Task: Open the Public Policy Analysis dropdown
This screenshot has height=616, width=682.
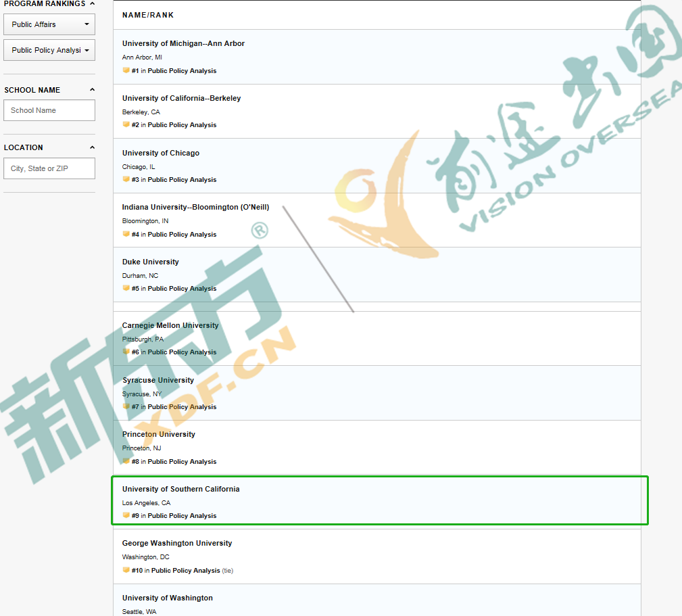Action: pyautogui.click(x=49, y=50)
